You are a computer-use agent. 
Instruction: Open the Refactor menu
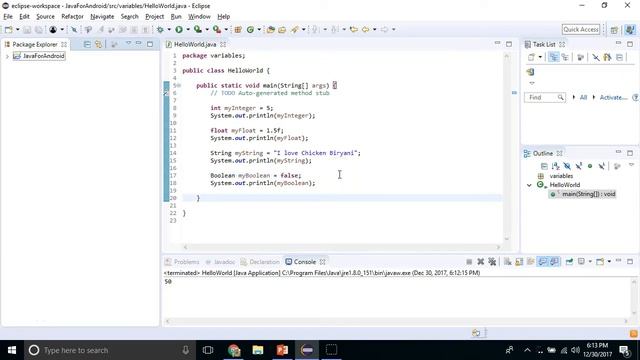tap(72, 16)
